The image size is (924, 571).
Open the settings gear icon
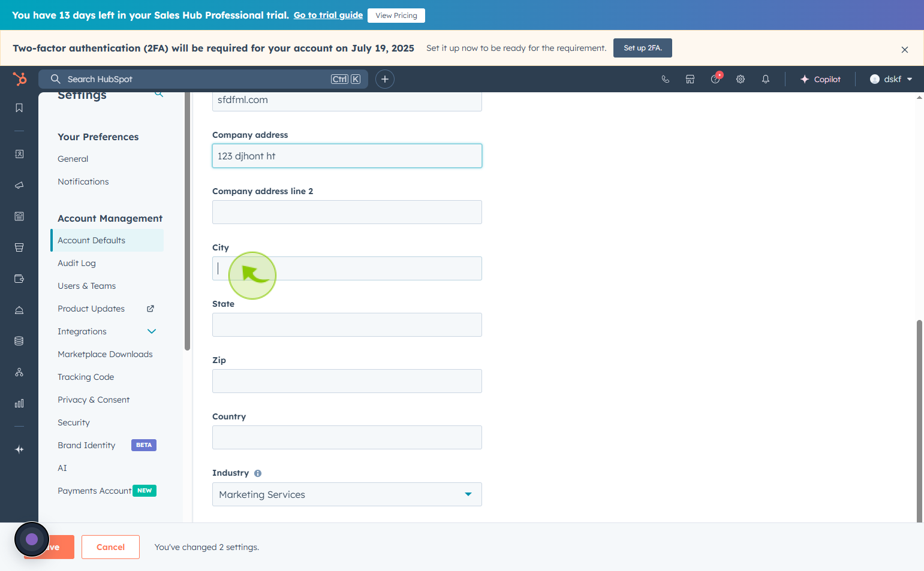[741, 79]
